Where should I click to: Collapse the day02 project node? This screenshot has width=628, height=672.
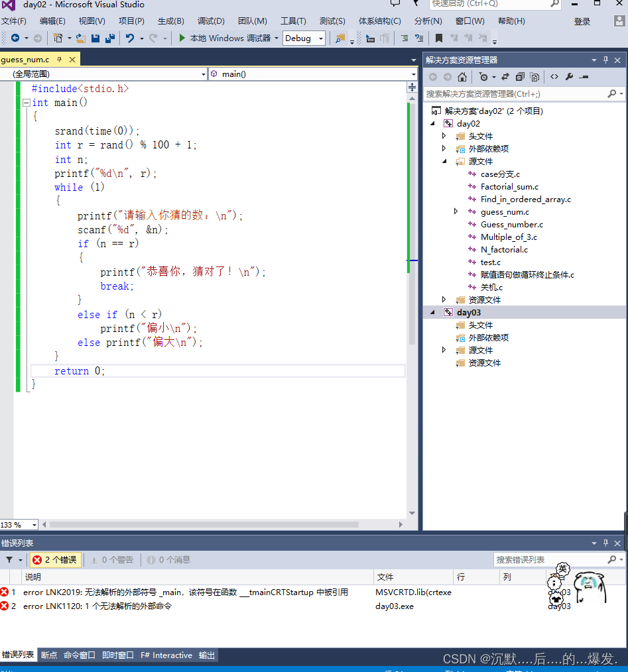tap(432, 123)
